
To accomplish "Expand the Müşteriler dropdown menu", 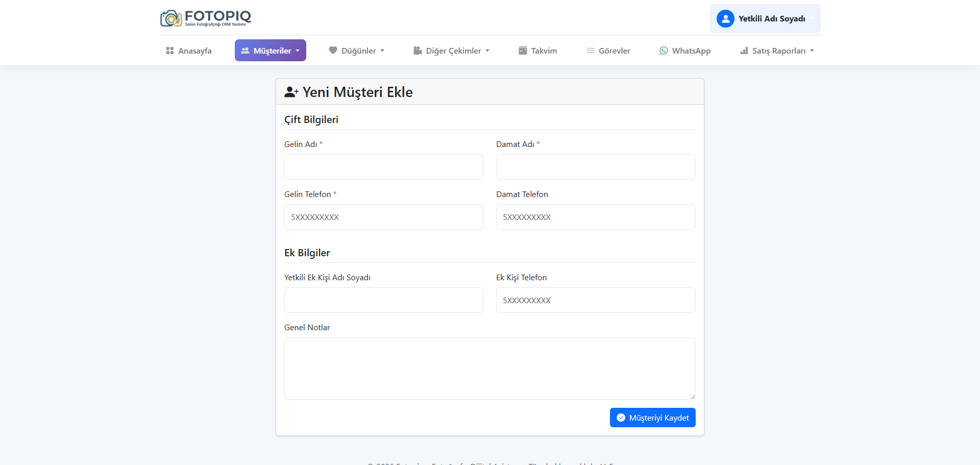I will point(271,51).
